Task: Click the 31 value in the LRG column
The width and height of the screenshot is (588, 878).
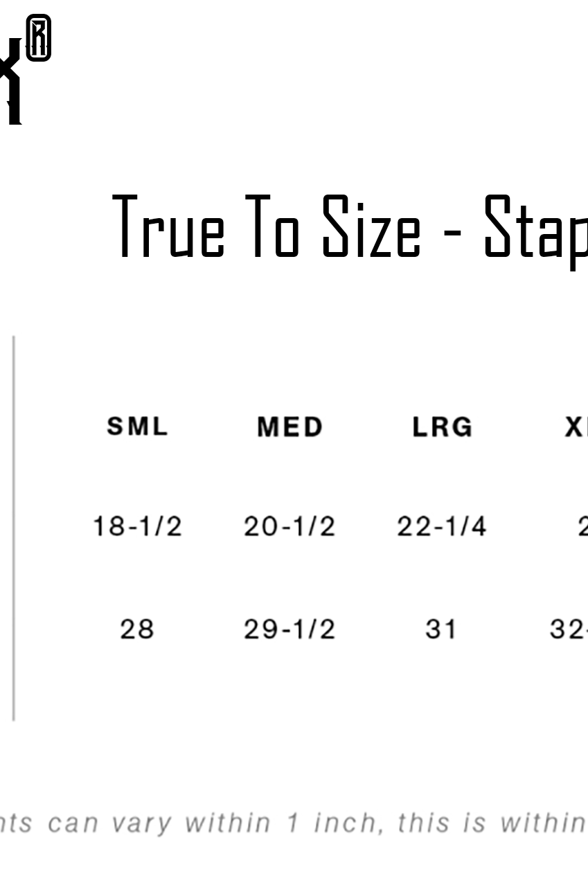Action: [441, 629]
